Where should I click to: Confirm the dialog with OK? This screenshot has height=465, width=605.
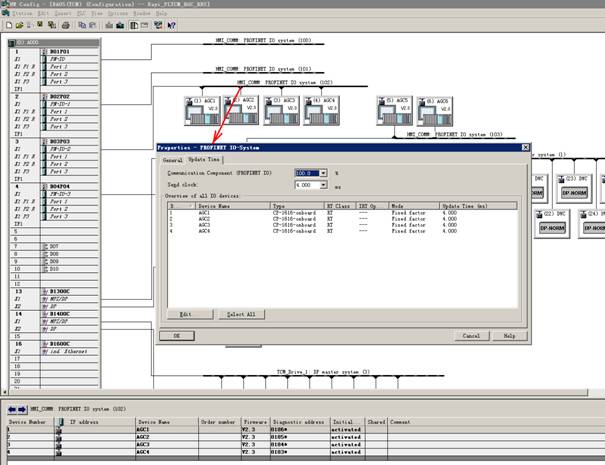178,336
